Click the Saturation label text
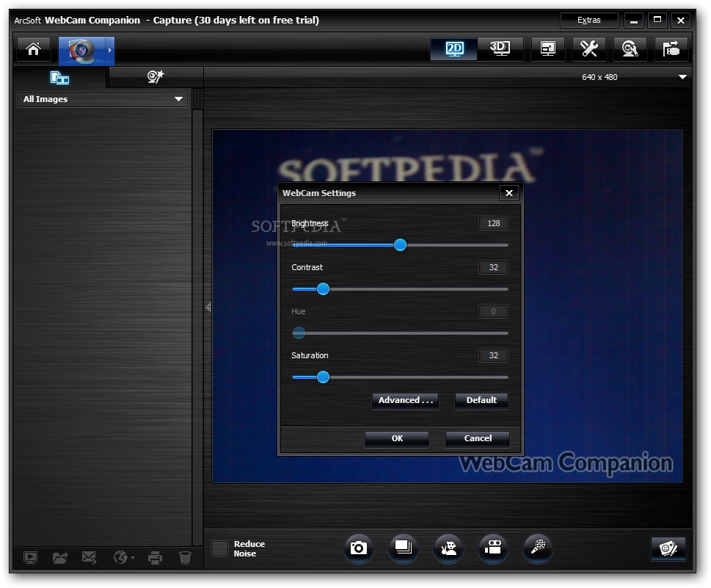711x588 pixels. tap(310, 355)
